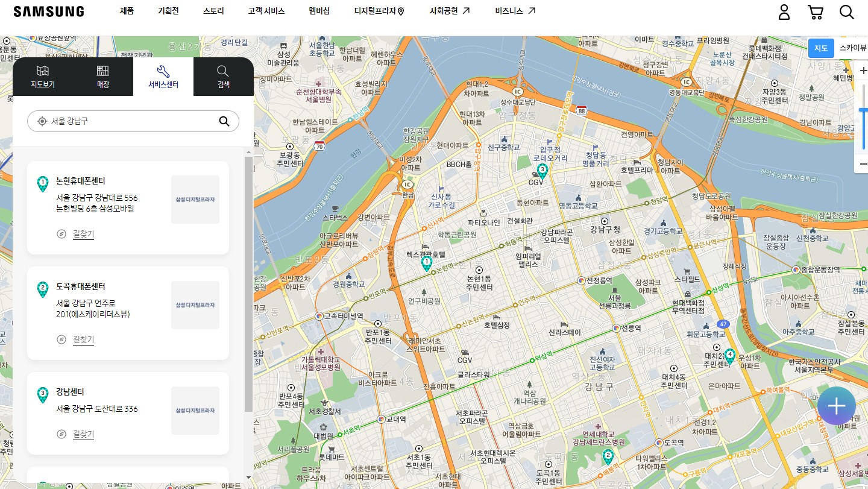Click 길찾기 for 강남센터
This screenshot has height=489, width=868.
pyautogui.click(x=83, y=434)
